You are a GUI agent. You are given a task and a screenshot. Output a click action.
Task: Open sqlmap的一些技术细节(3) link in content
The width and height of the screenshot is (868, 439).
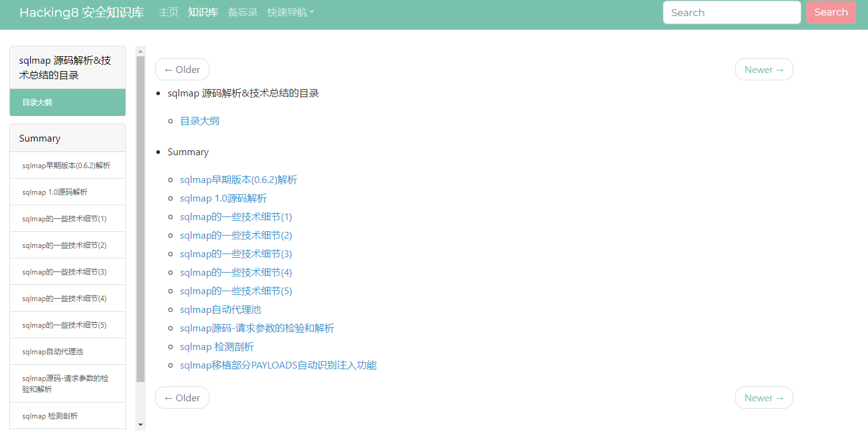pyautogui.click(x=236, y=254)
